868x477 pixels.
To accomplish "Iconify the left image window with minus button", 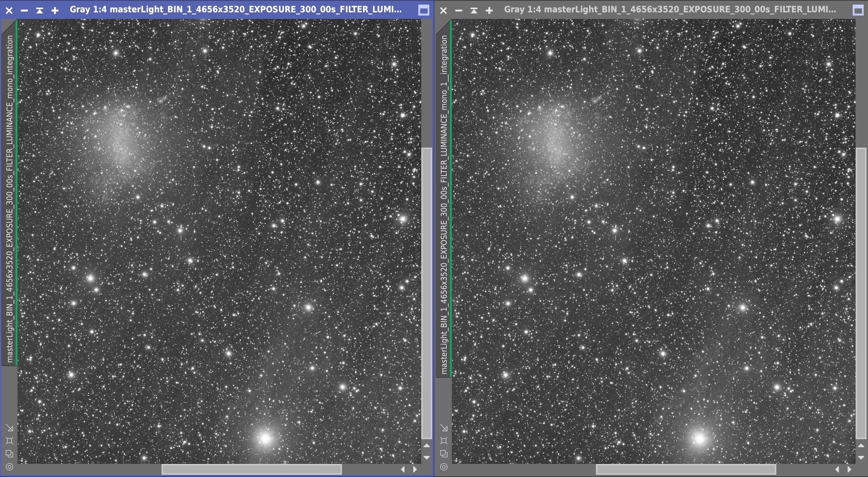I will pyautogui.click(x=24, y=10).
